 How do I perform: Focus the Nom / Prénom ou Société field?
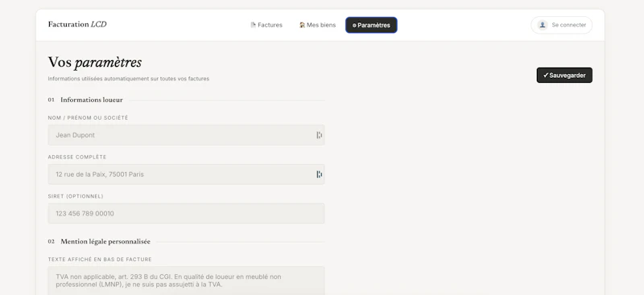click(x=186, y=135)
